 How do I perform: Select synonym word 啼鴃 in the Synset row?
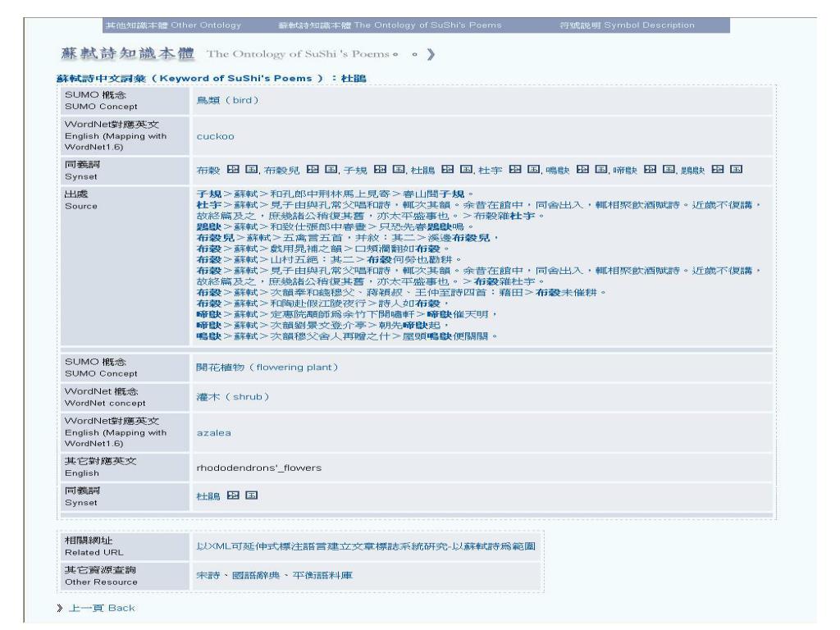pyautogui.click(x=625, y=171)
